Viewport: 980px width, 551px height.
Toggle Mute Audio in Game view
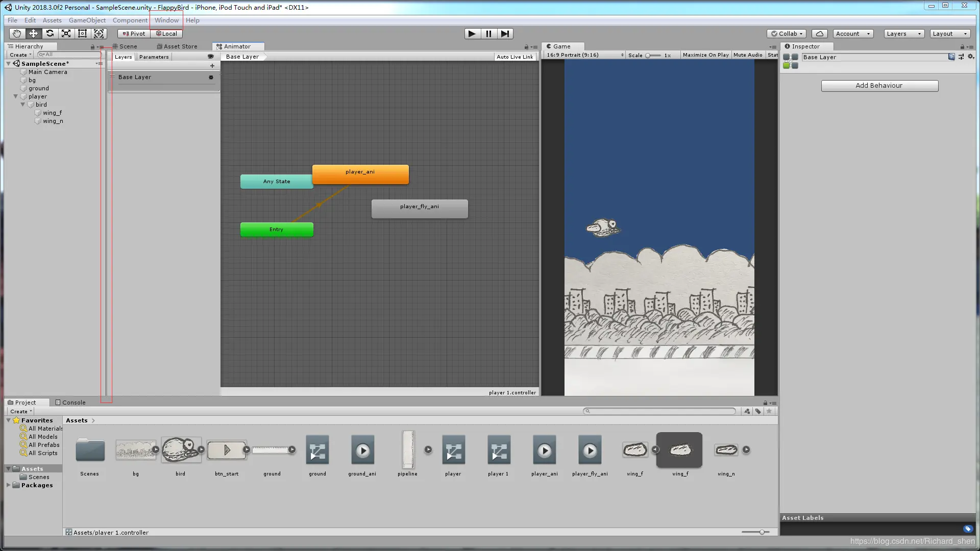click(x=747, y=55)
